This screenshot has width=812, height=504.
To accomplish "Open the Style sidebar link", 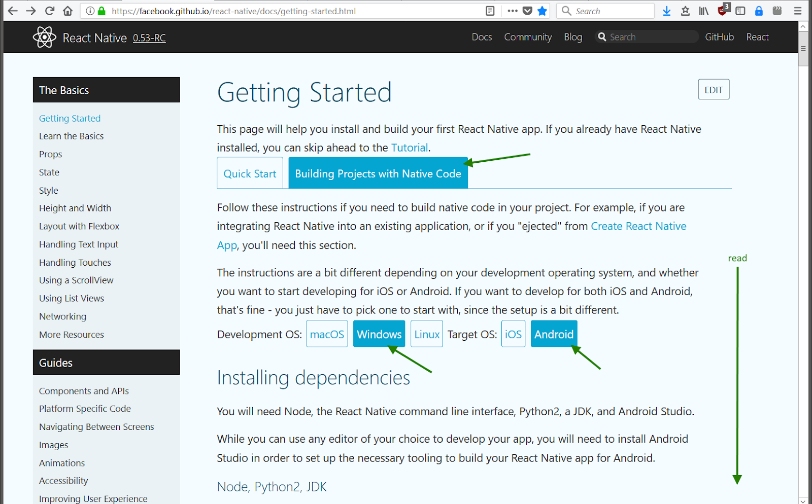I will pos(48,191).
